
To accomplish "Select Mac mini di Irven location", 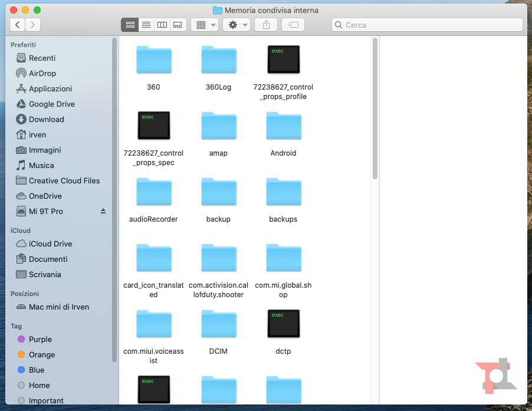I will tap(58, 307).
